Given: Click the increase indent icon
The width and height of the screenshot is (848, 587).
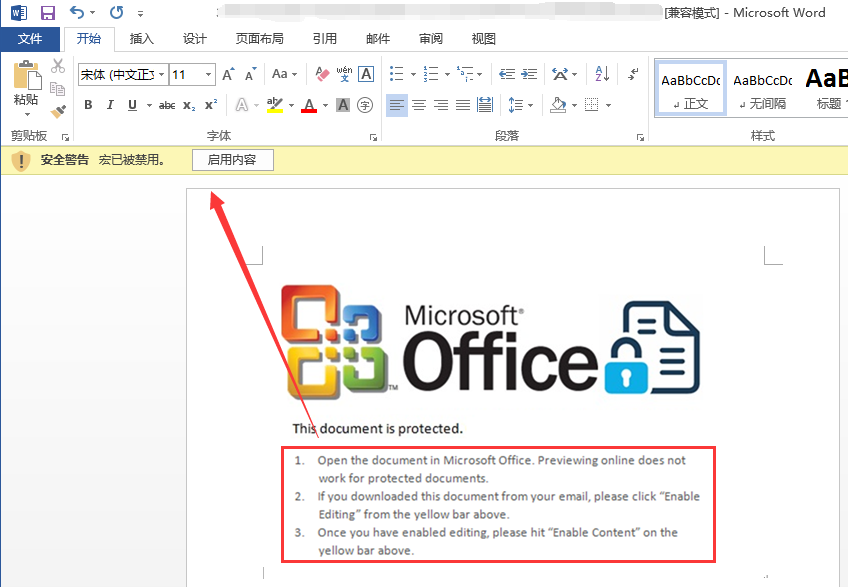Looking at the screenshot, I should 529,74.
